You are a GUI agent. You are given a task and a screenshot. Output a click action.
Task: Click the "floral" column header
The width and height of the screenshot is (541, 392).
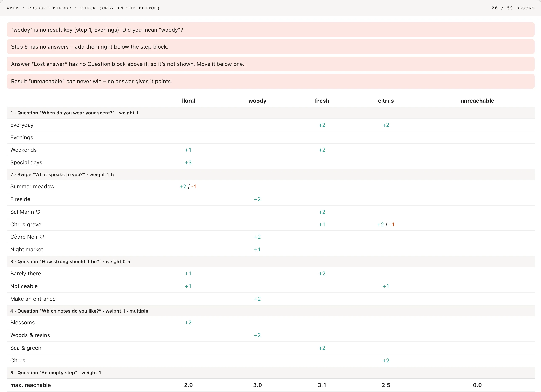coord(188,101)
